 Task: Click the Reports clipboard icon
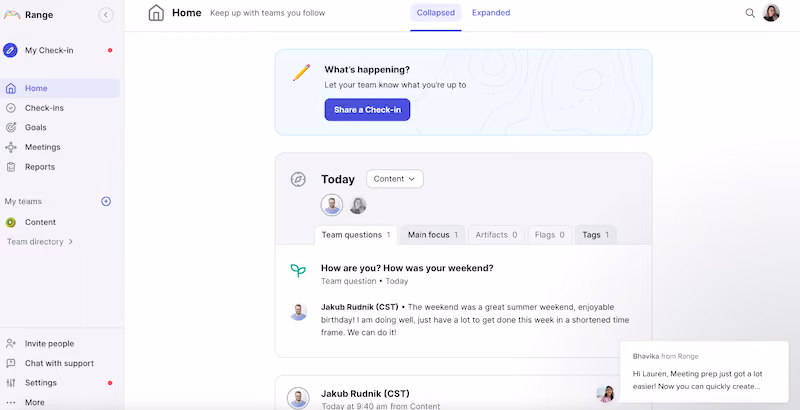pyautogui.click(x=11, y=167)
